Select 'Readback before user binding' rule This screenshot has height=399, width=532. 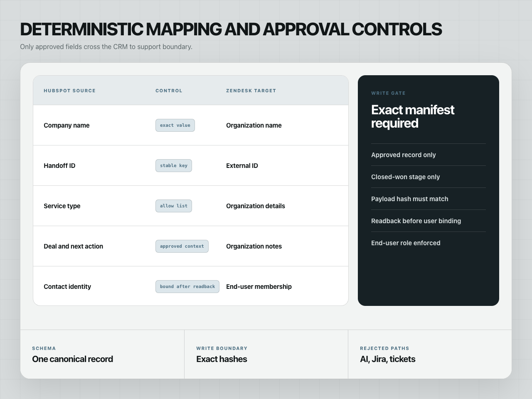click(416, 221)
